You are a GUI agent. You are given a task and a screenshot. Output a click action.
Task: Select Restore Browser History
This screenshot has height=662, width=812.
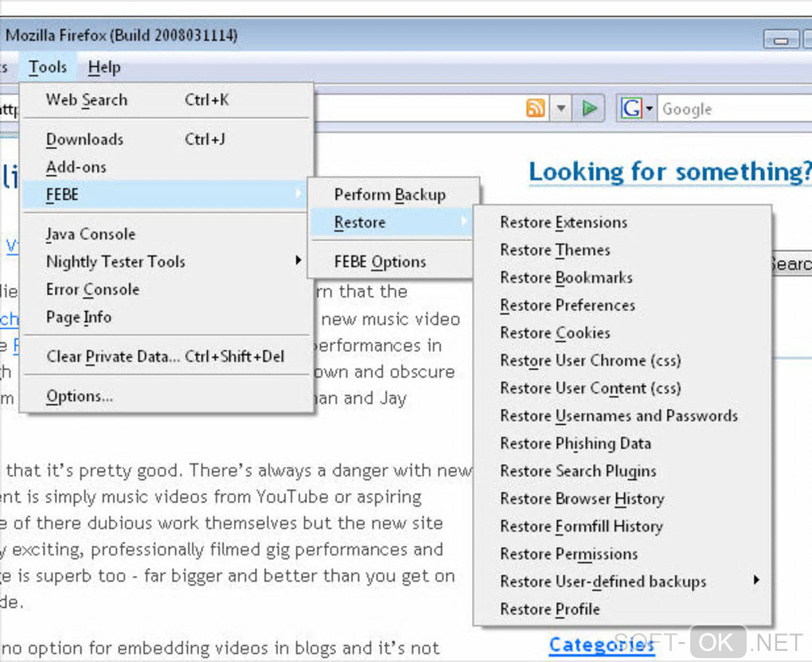click(x=623, y=498)
